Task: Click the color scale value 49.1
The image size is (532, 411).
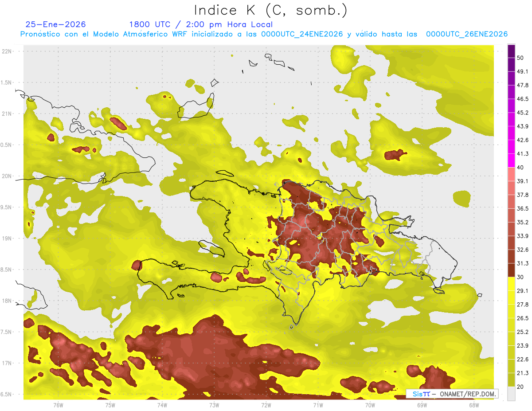Action: pos(523,71)
